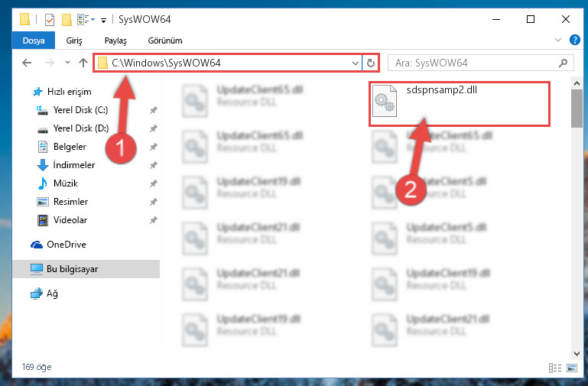Screen dimensions: 588x386
Task: Click the New Folder quick access icon
Action: [x=67, y=19]
